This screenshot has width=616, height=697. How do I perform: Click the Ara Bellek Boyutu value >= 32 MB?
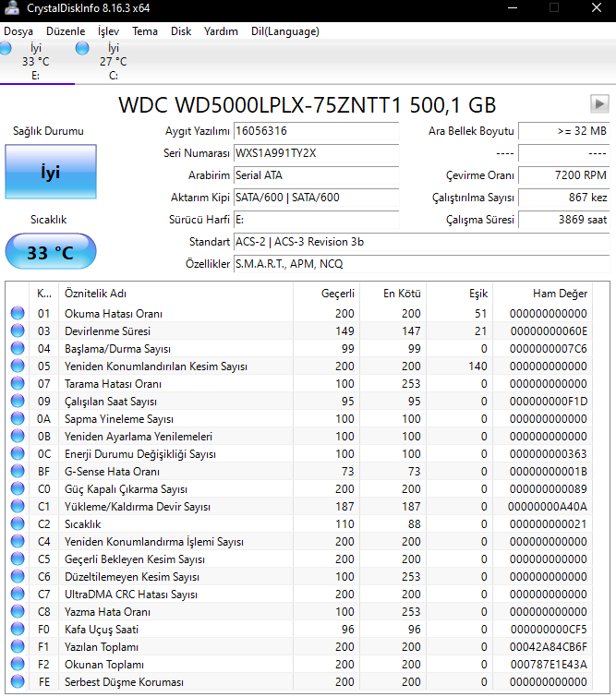coord(564,131)
